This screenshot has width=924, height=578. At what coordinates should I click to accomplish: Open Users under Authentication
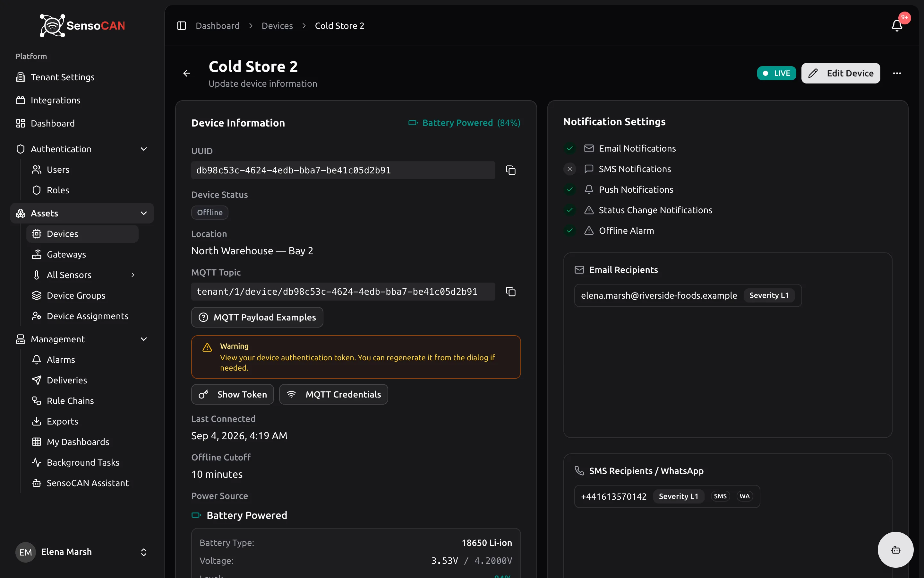pyautogui.click(x=82, y=170)
